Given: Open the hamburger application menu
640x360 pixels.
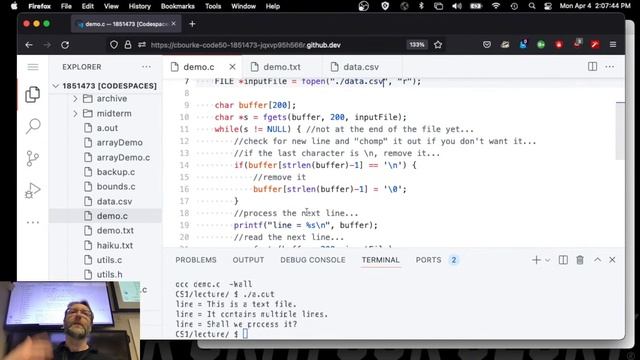Looking at the screenshot, I should (x=33, y=67).
